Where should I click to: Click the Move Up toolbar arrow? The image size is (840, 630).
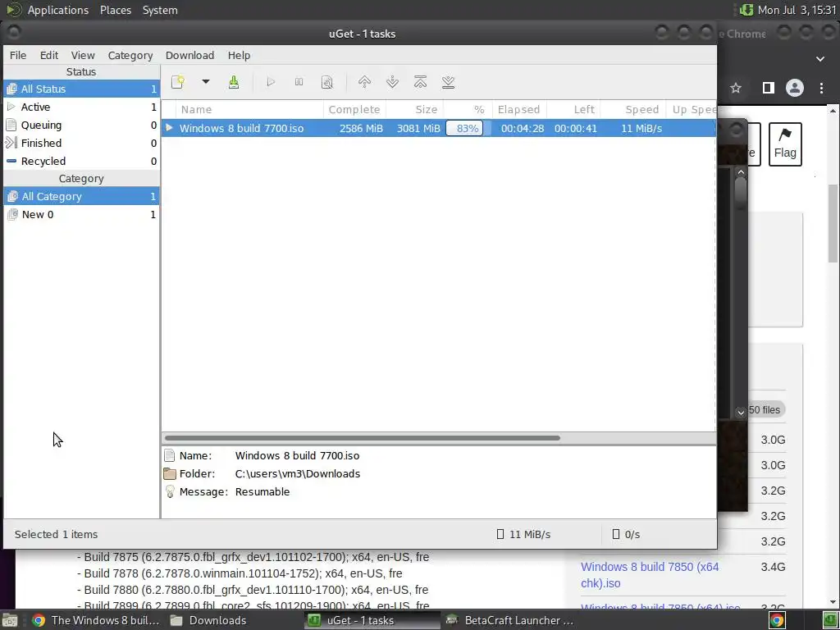pos(364,82)
